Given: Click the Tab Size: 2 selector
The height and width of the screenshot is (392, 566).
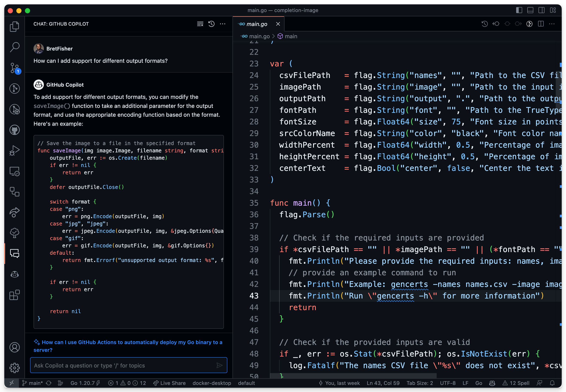Looking at the screenshot, I should point(419,383).
